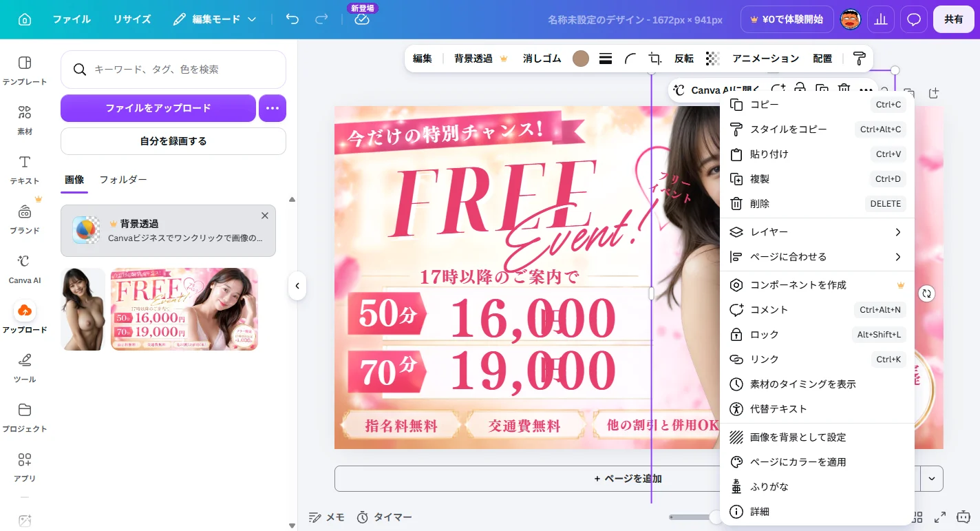Screen dimensions: 980x531
Task: Select the FREE Event banner thumbnail
Action: click(x=184, y=309)
